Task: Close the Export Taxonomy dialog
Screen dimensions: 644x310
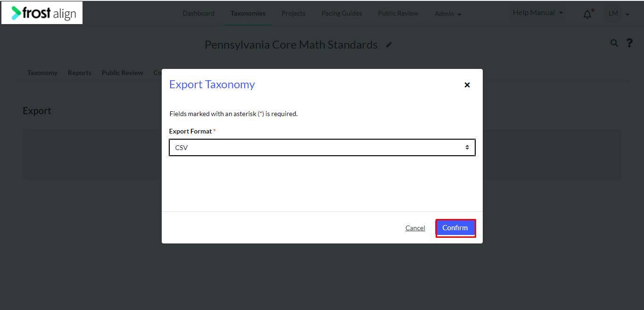Action: click(x=467, y=85)
